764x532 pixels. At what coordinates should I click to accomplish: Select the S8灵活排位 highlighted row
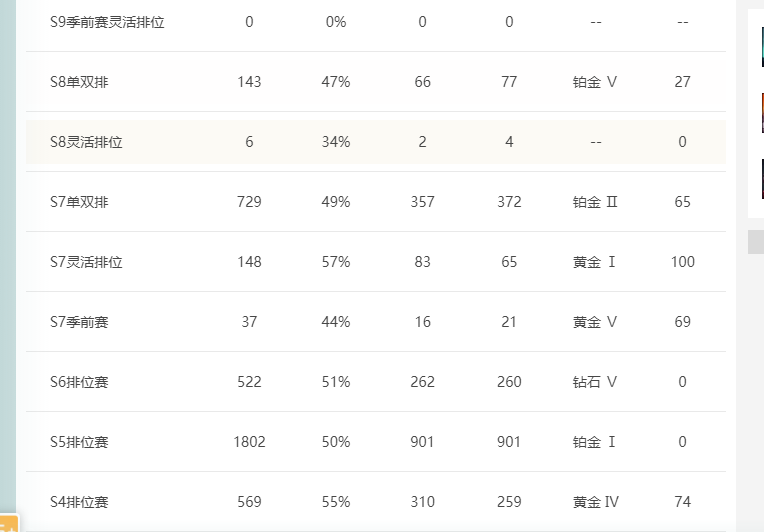(x=376, y=142)
